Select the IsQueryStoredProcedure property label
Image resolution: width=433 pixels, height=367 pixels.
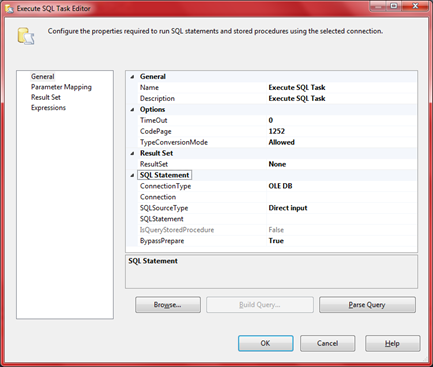tap(177, 230)
